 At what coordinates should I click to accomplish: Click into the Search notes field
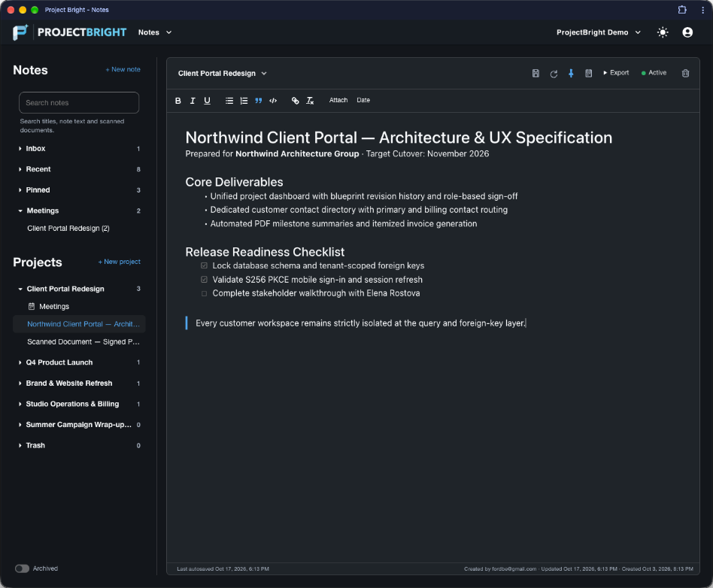click(79, 103)
